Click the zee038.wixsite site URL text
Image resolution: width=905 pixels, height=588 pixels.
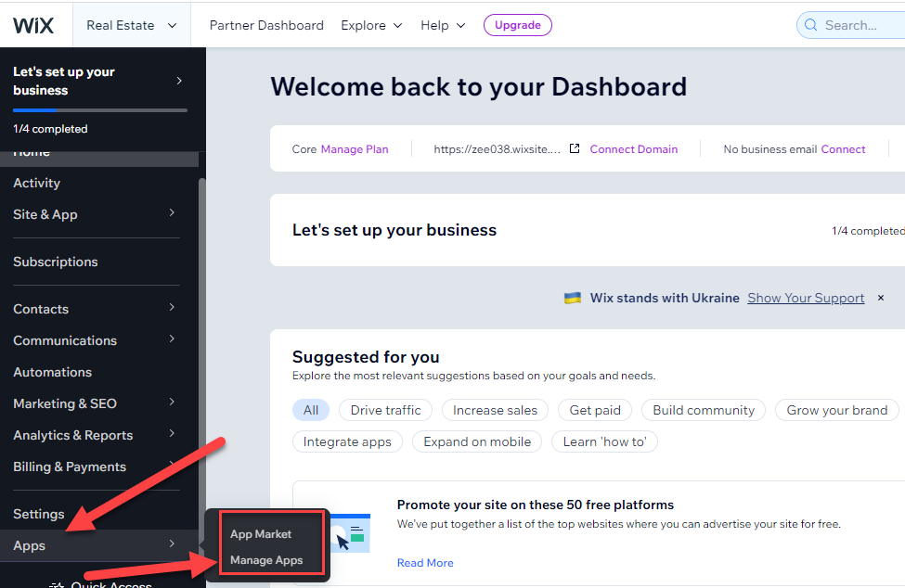[x=497, y=149]
